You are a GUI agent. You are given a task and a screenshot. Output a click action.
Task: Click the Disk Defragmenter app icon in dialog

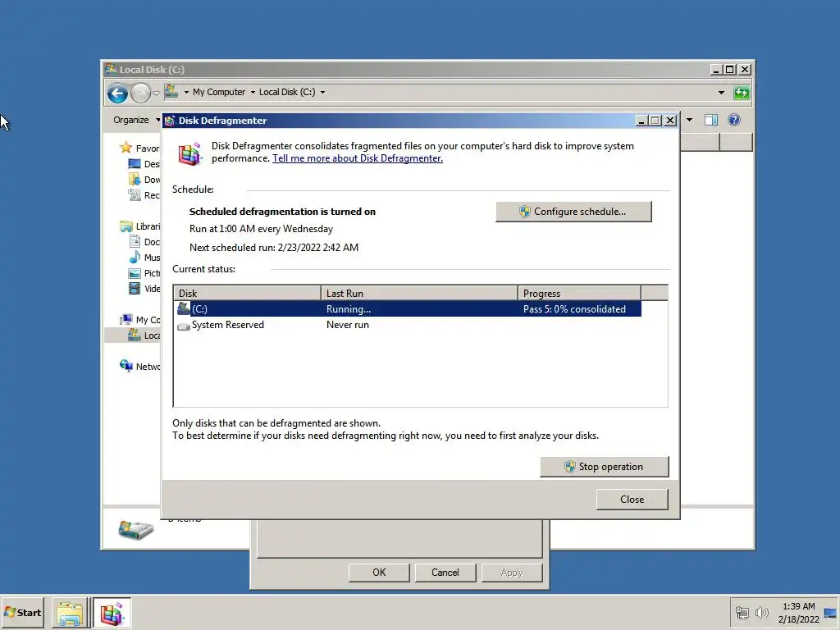(x=189, y=153)
